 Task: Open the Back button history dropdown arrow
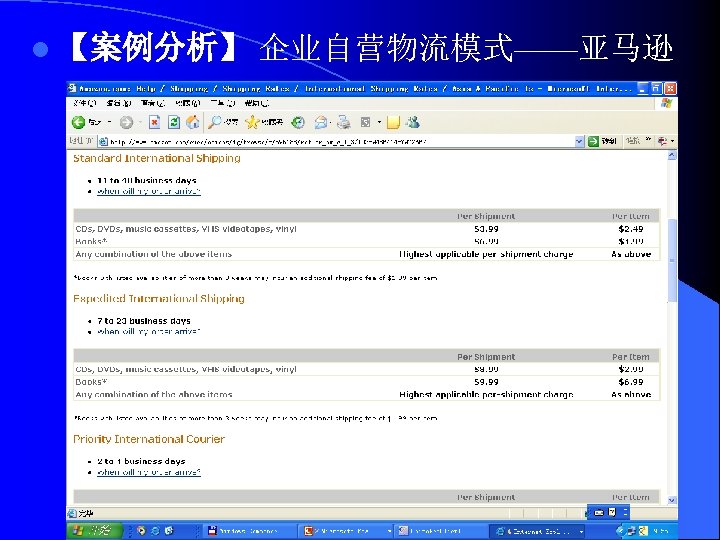tap(109, 122)
